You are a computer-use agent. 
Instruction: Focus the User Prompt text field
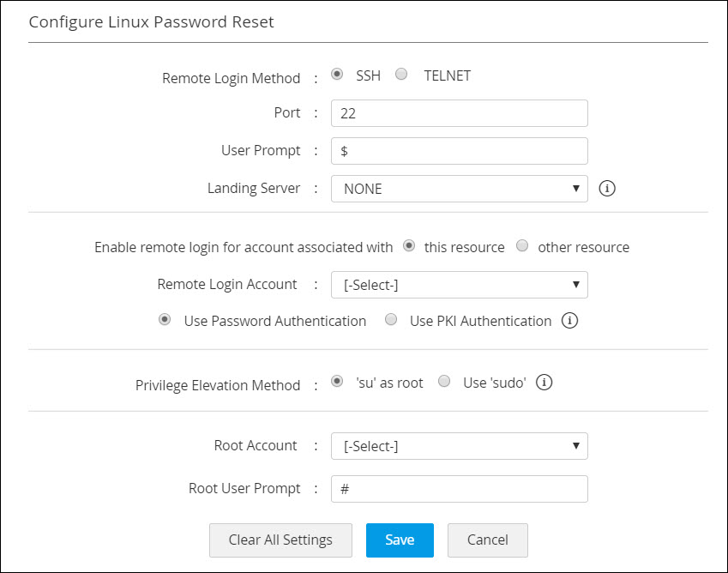coord(459,151)
